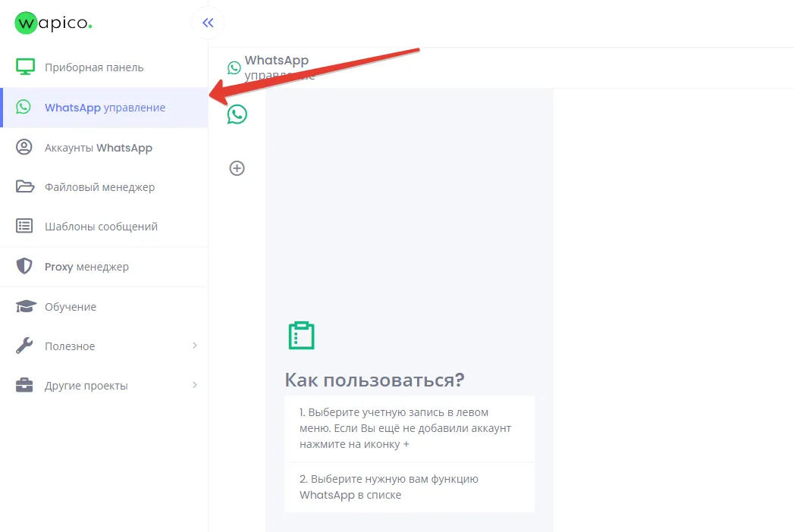Click the wapico logo
This screenshot has width=794, height=532.
click(x=53, y=23)
